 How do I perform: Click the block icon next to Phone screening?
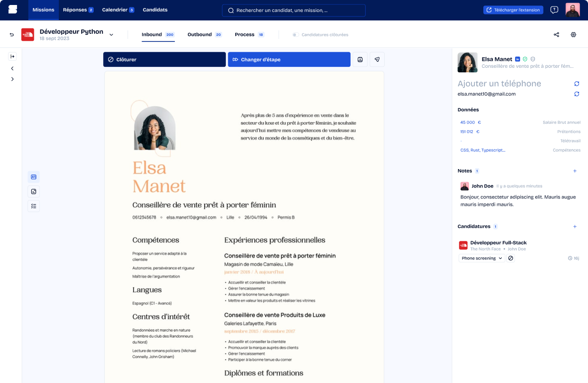pos(511,258)
